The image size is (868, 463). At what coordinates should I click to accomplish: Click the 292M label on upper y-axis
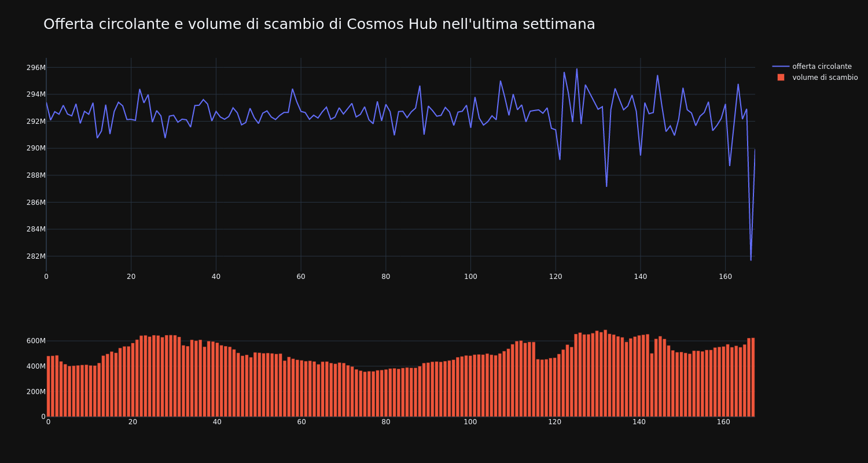(x=36, y=122)
